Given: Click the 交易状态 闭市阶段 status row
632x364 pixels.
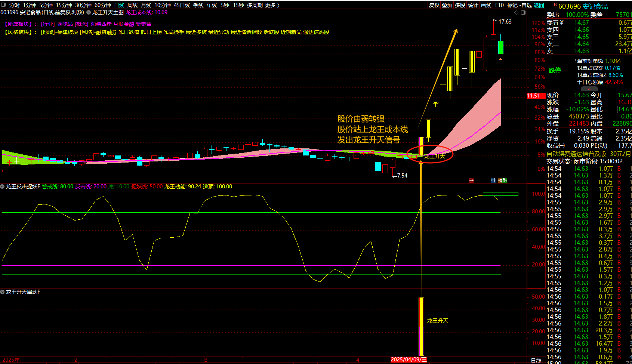Looking at the screenshot, I should pyautogui.click(x=585, y=161).
